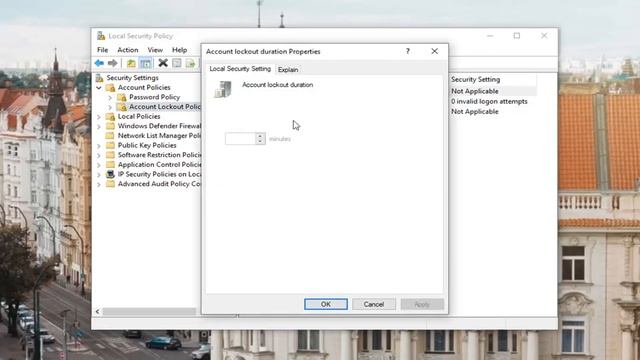640x360 pixels.
Task: Expand the Software Restriction Policies node
Action: 99,156
